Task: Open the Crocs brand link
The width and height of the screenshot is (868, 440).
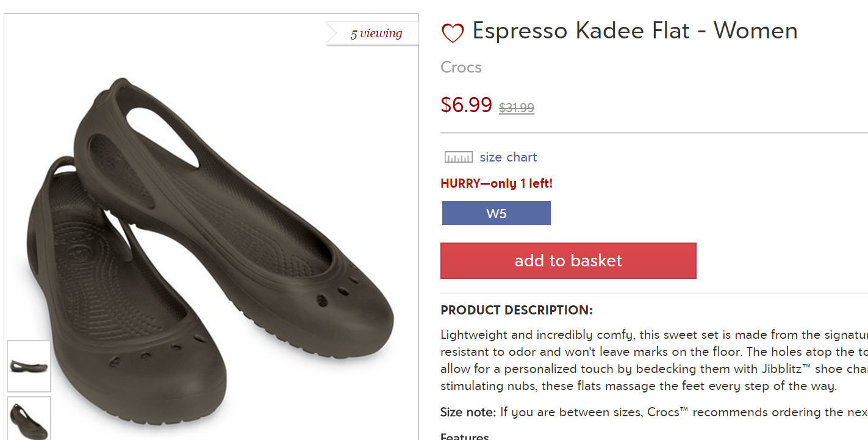Action: pos(461,67)
